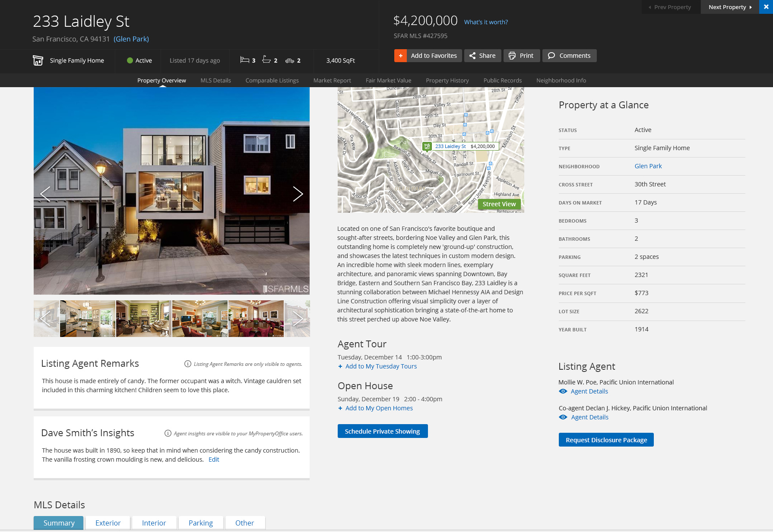Open Street View on the map
This screenshot has width=773, height=532.
499,204
